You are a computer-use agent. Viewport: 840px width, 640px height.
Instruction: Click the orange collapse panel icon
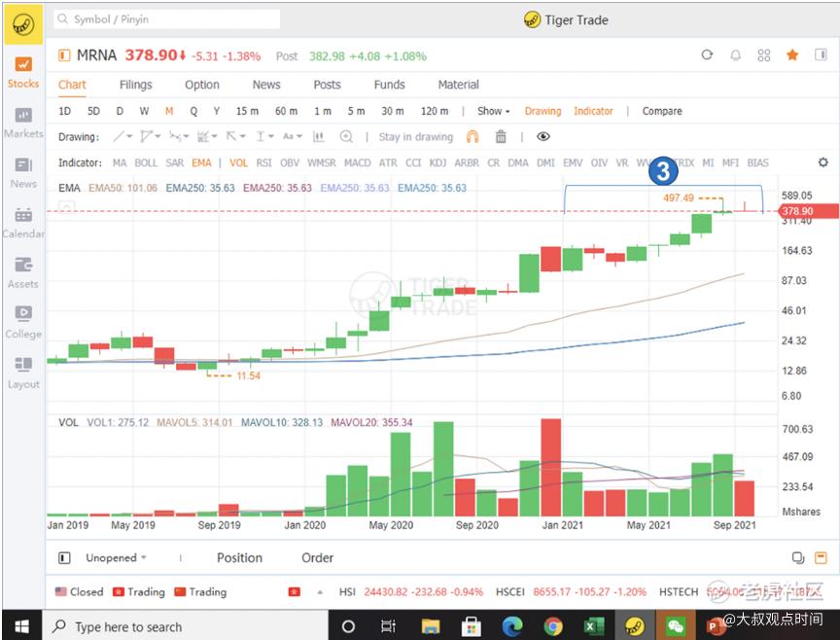821,557
